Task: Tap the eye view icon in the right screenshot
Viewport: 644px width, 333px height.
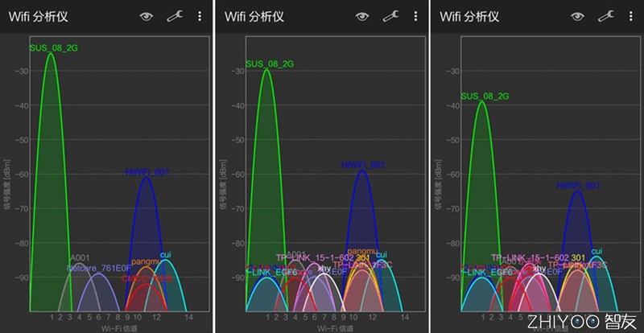Action: (x=577, y=16)
